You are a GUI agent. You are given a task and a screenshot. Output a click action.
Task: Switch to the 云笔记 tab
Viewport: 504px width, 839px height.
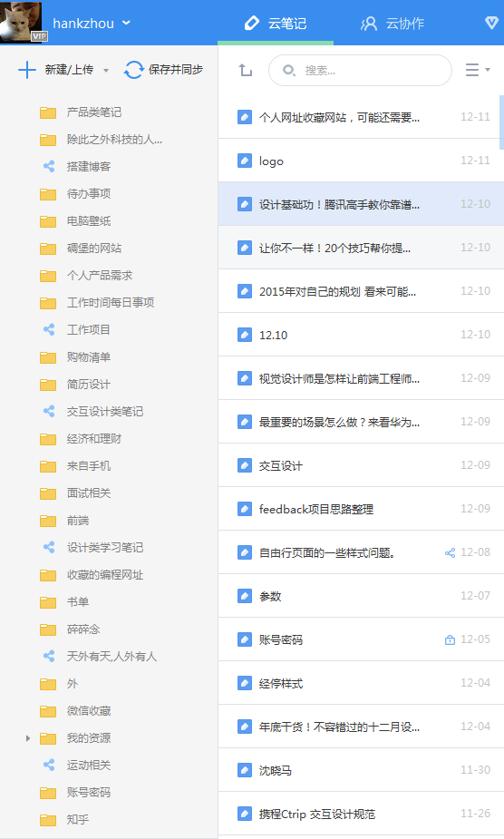pos(276,24)
